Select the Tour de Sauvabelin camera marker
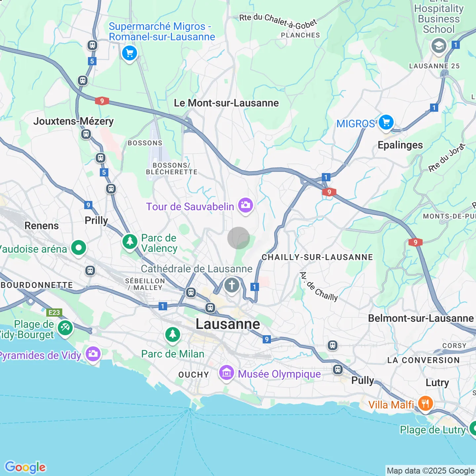Viewport: 476px width, 476px height. tap(245, 205)
